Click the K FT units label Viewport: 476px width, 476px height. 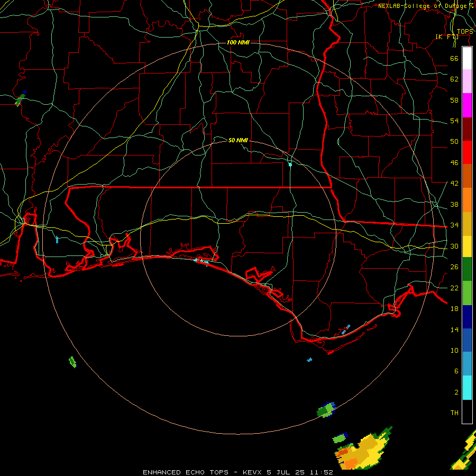pos(447,37)
